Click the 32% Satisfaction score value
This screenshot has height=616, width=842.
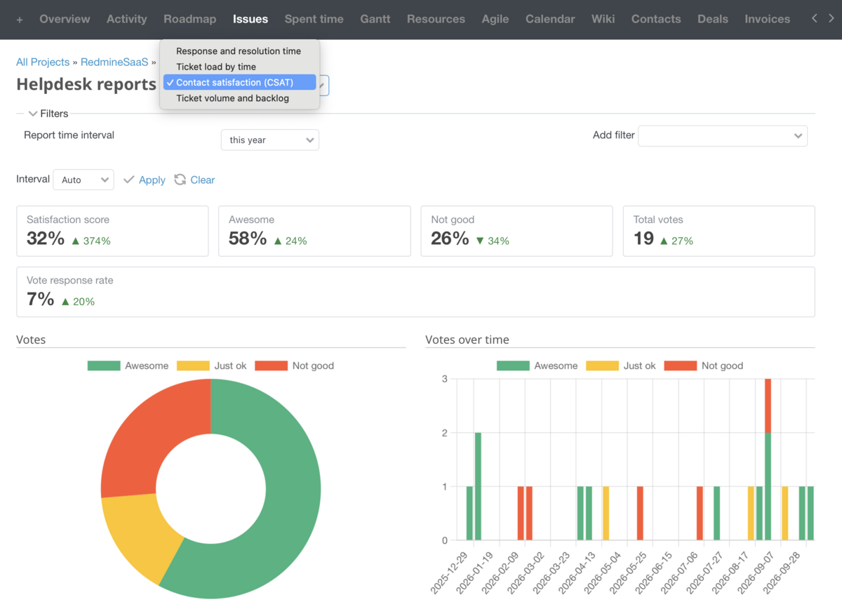(x=46, y=239)
